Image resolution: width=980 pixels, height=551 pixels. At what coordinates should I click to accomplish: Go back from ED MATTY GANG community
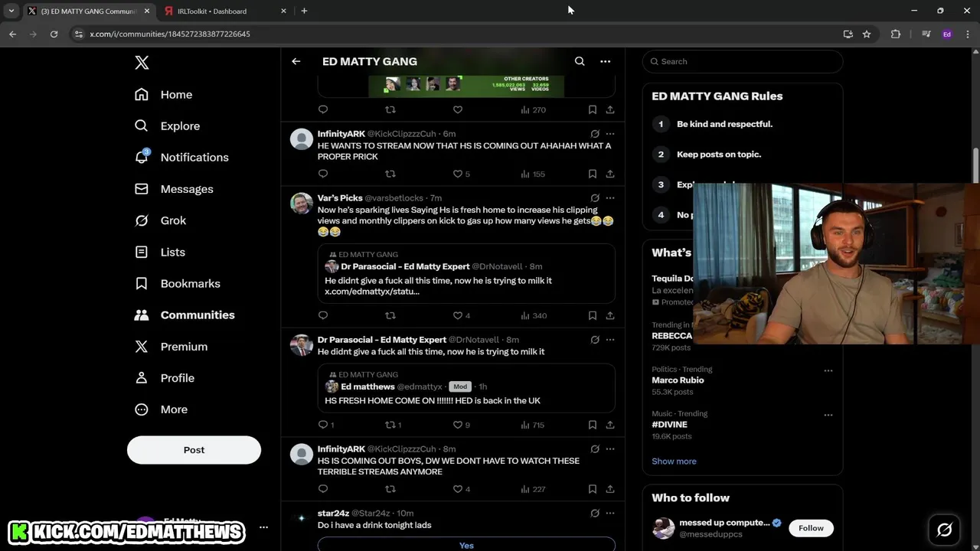click(x=296, y=61)
